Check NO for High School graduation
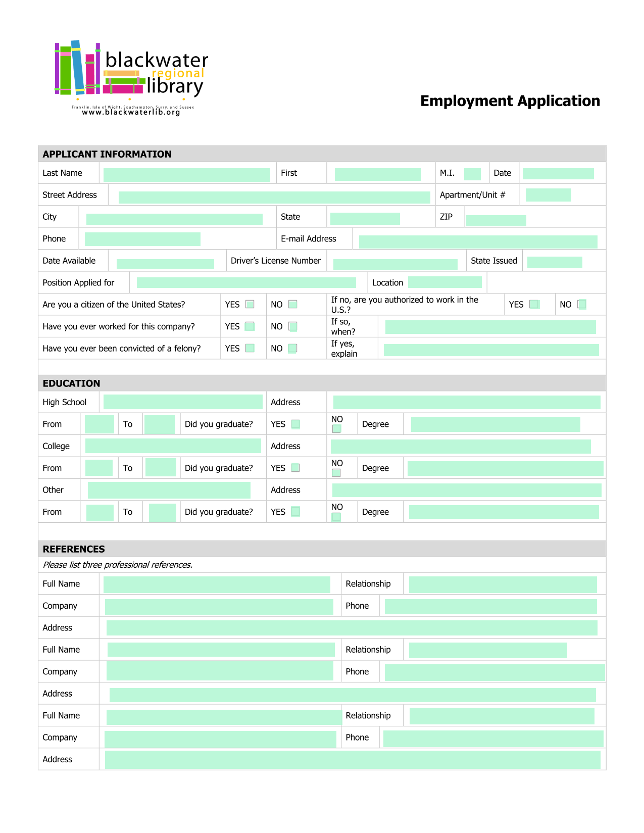 (336, 429)
